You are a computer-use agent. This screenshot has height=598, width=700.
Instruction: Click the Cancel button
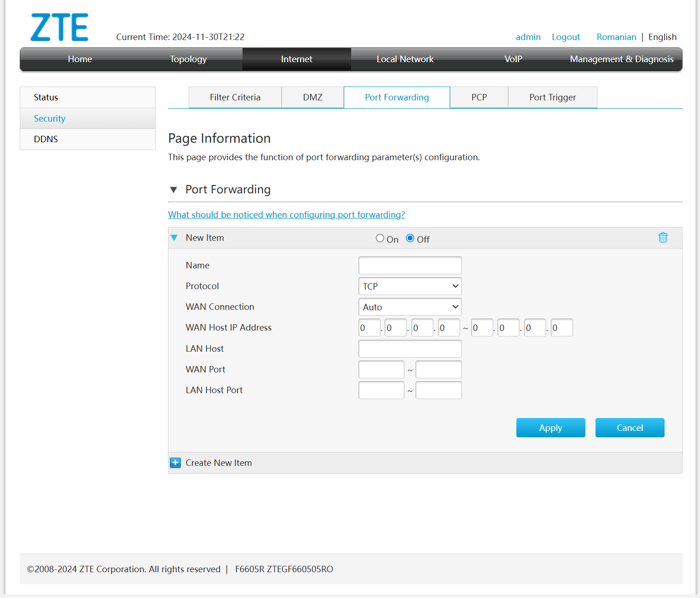[630, 428]
